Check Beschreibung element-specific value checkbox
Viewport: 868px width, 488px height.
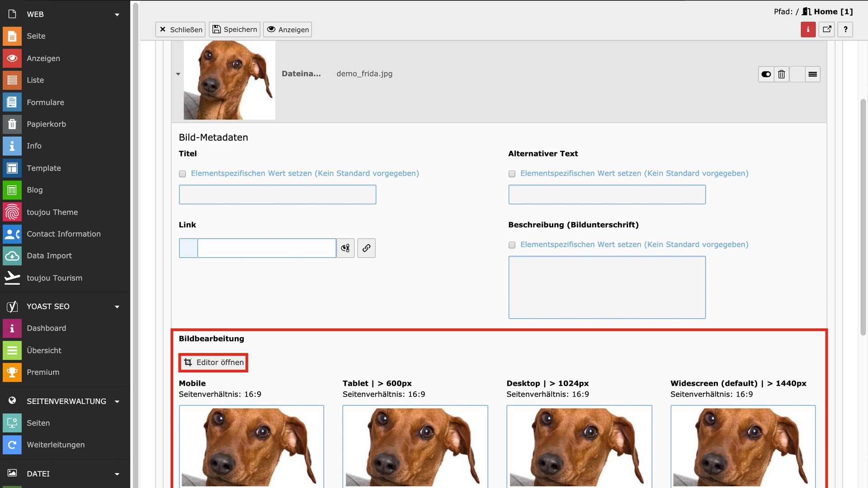point(512,245)
